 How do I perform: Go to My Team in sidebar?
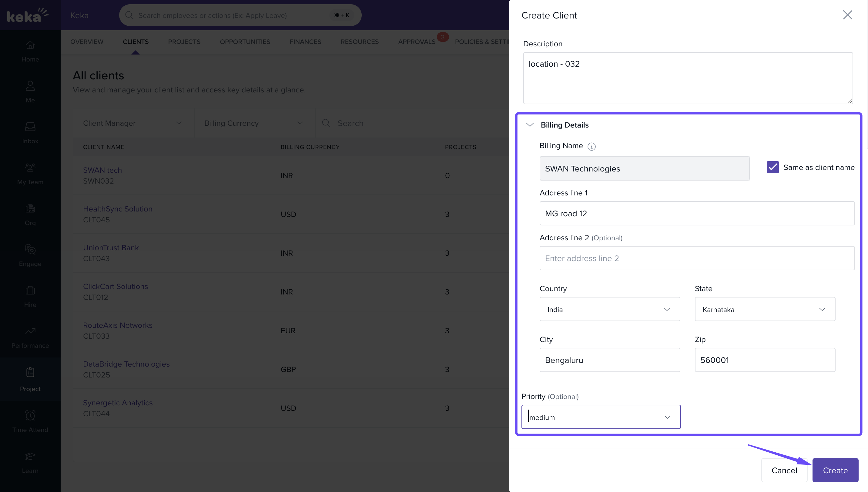click(30, 174)
